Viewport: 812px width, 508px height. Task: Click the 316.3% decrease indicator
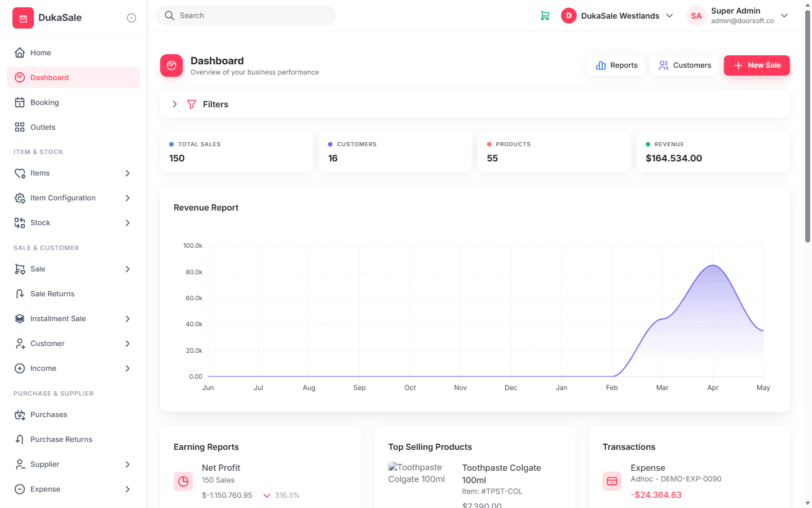click(x=281, y=496)
